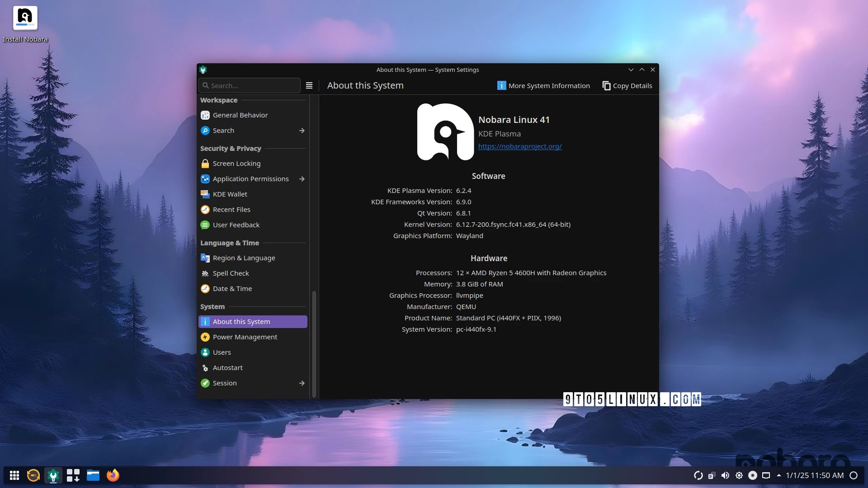Open Firefox from the taskbar

point(113,475)
